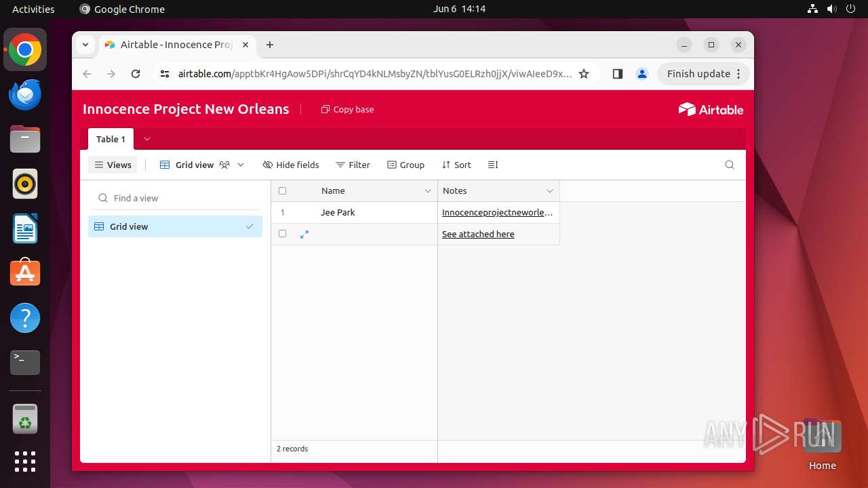
Task: Click the Innocence Project New Orleans title
Action: point(186,109)
